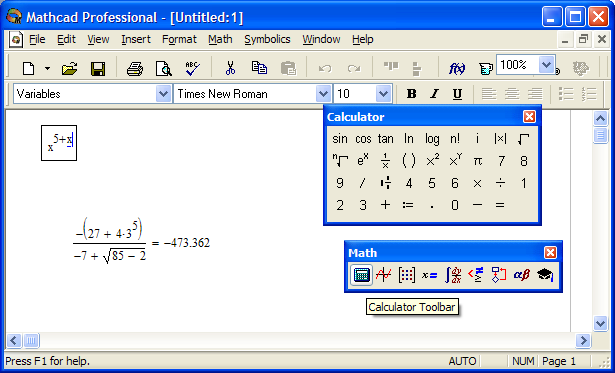
Task: Center align text
Action: click(512, 94)
